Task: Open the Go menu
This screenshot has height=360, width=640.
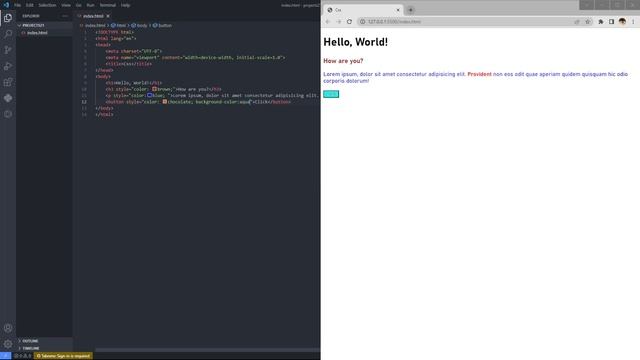Action: point(78,5)
